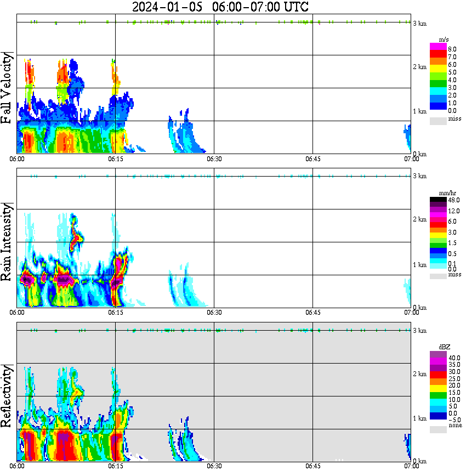Click the gray "miss" swatch in the mm/hr legend
Image resolution: width=466 pixels, height=476 pixels.
click(x=438, y=276)
